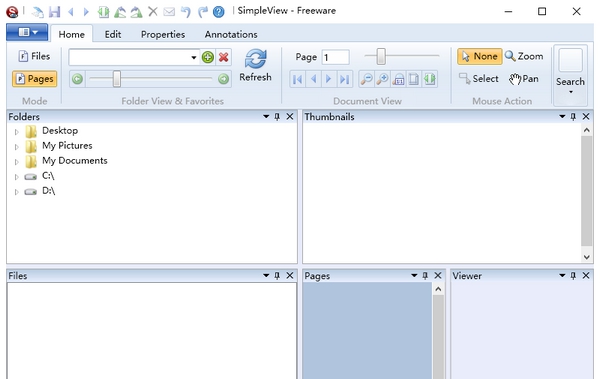Switch to the Home ribbon tab
Image resolution: width=600 pixels, height=379 pixels.
[72, 34]
